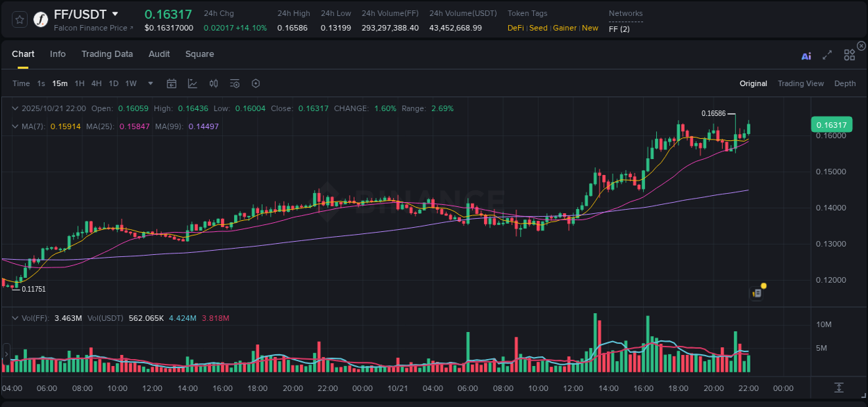Collapse the MA indicator row with its chevron

(15, 126)
